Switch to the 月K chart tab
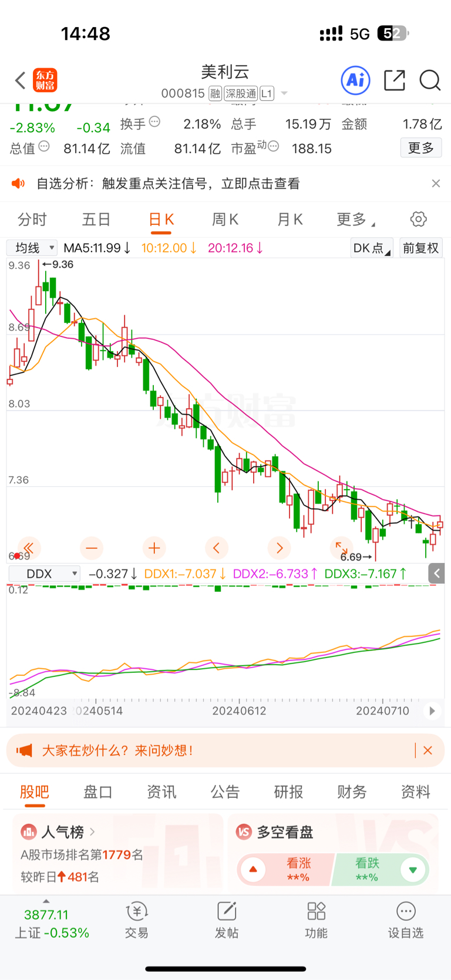This screenshot has height=980, width=451. 290,220
